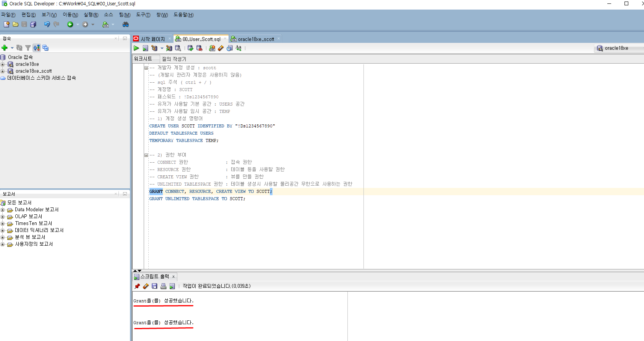Open the 실행(R) menu

click(x=91, y=15)
